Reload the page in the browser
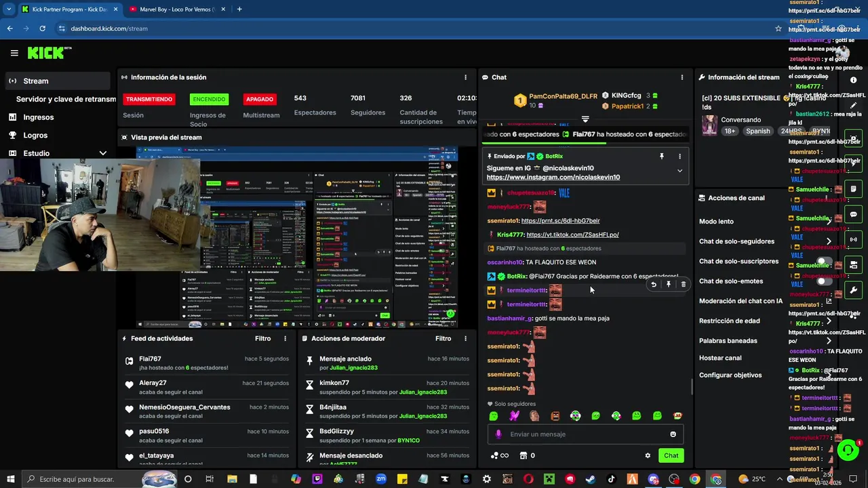 coord(42,28)
